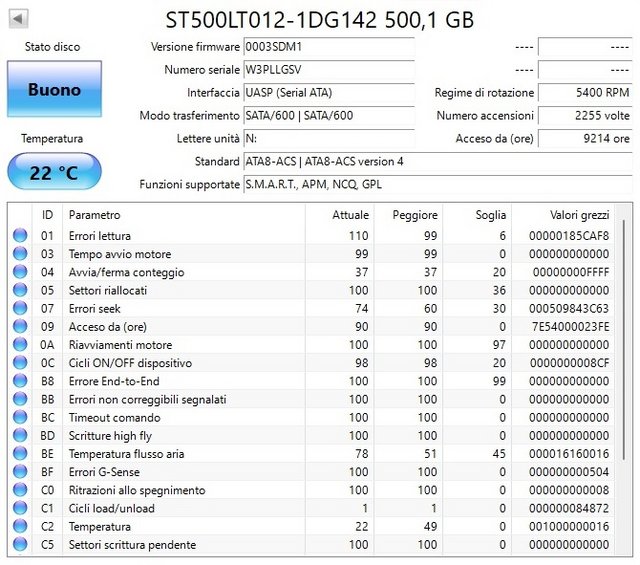Select status dot for BC Timeout comando

20,417
